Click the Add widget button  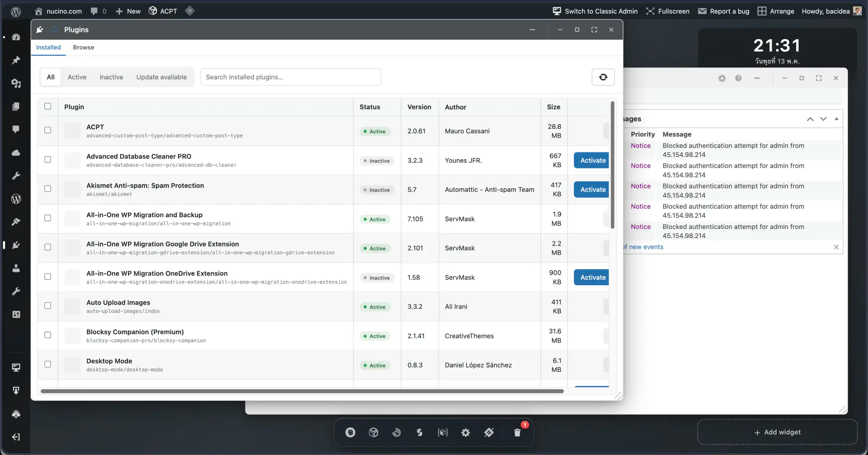click(x=777, y=432)
